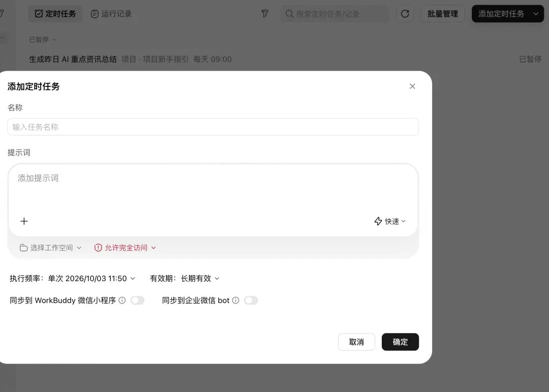The width and height of the screenshot is (549, 392).
Task: Collapse the 已暂停 group header
Action: click(x=43, y=40)
